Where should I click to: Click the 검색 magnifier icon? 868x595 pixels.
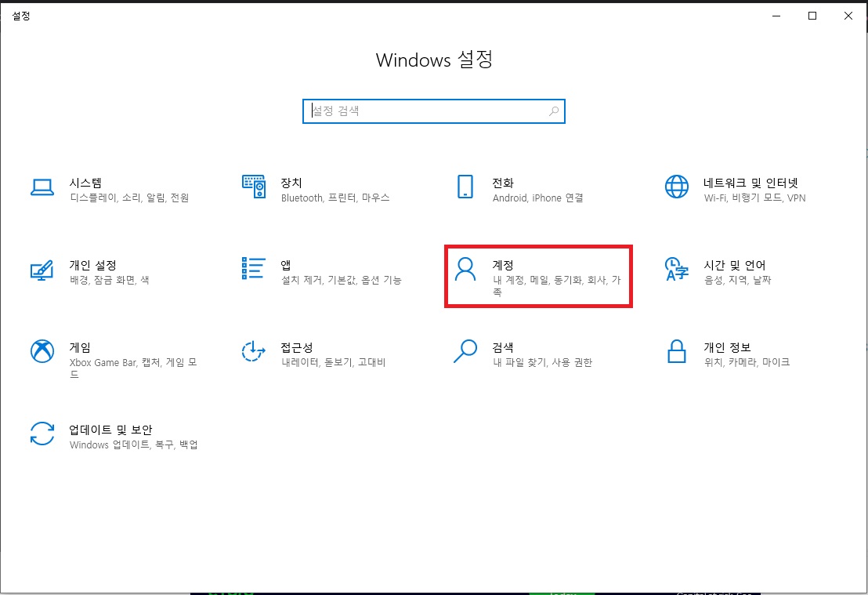click(465, 351)
